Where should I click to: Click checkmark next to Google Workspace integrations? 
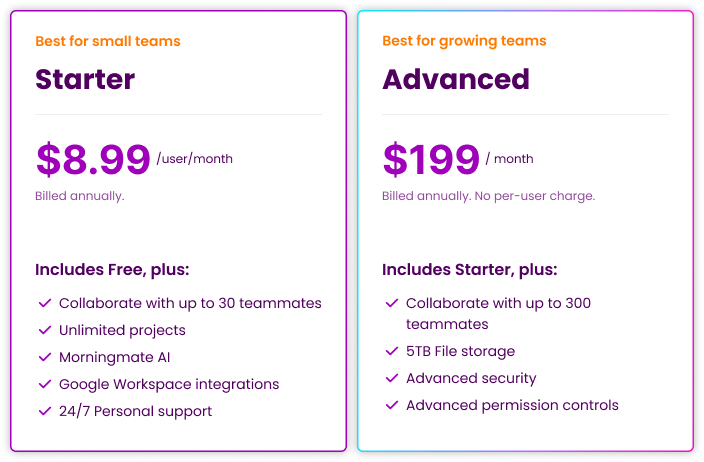tap(44, 384)
